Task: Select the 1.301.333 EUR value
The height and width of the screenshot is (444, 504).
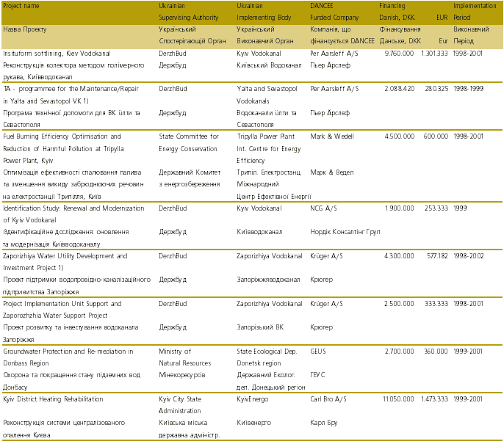Action: coord(434,54)
